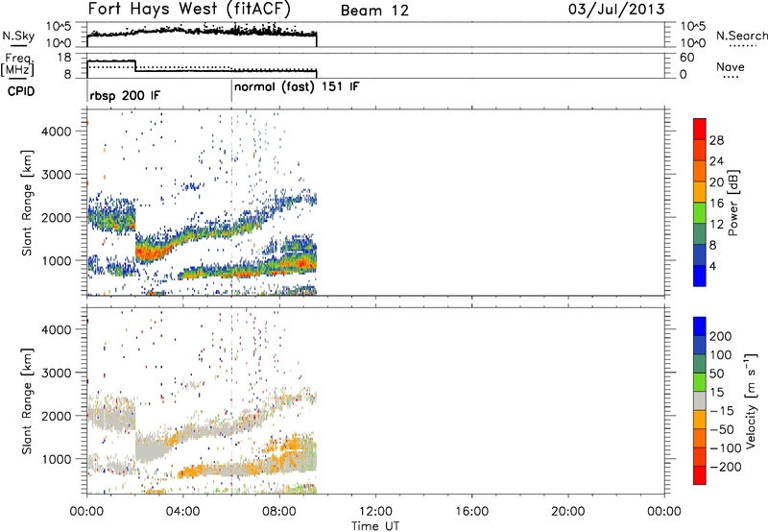The image size is (768, 532).
Task: Click the gray 15 to -15 velocity segment
Action: coord(700,400)
